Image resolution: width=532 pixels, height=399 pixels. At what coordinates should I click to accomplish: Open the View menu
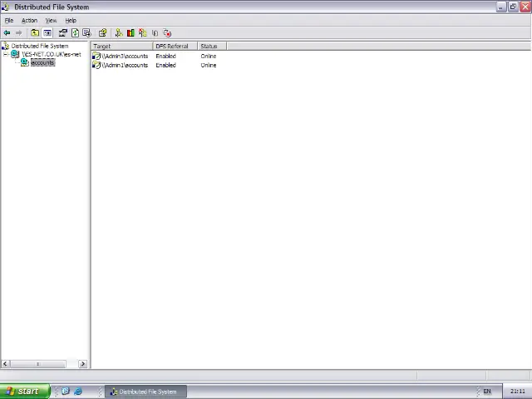51,20
